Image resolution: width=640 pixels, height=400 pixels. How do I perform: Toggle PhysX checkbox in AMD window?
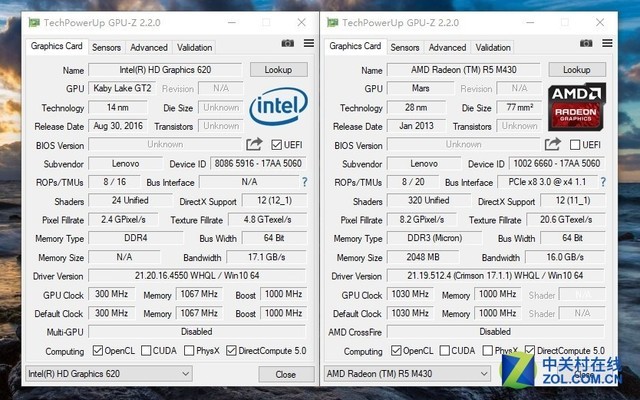click(487, 350)
